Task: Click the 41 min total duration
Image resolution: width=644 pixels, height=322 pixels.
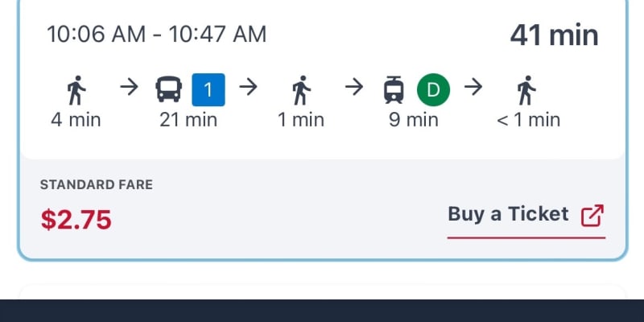Action: (554, 35)
